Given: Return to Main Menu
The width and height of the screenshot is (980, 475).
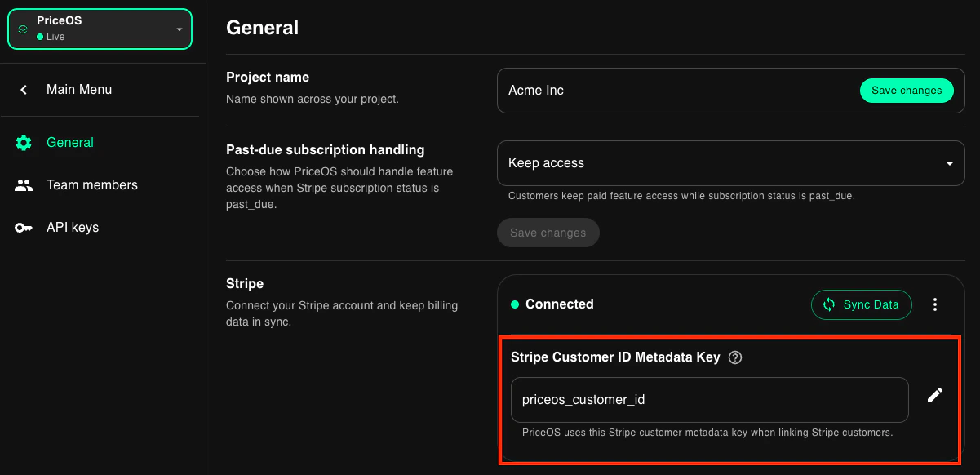Looking at the screenshot, I should point(79,90).
